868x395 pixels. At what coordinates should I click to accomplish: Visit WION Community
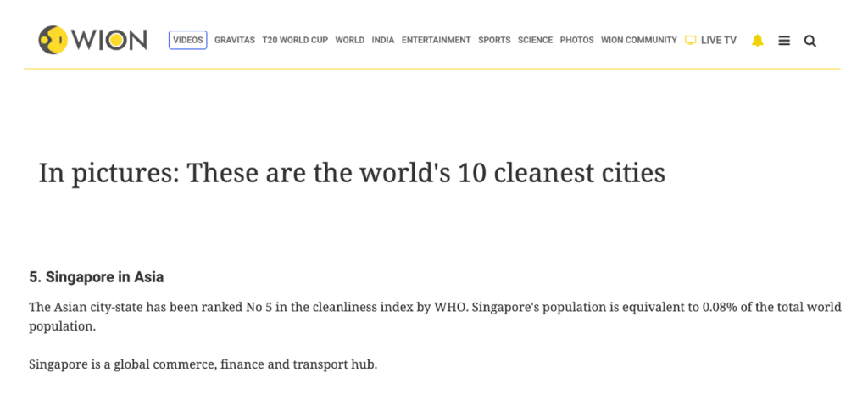(x=639, y=40)
